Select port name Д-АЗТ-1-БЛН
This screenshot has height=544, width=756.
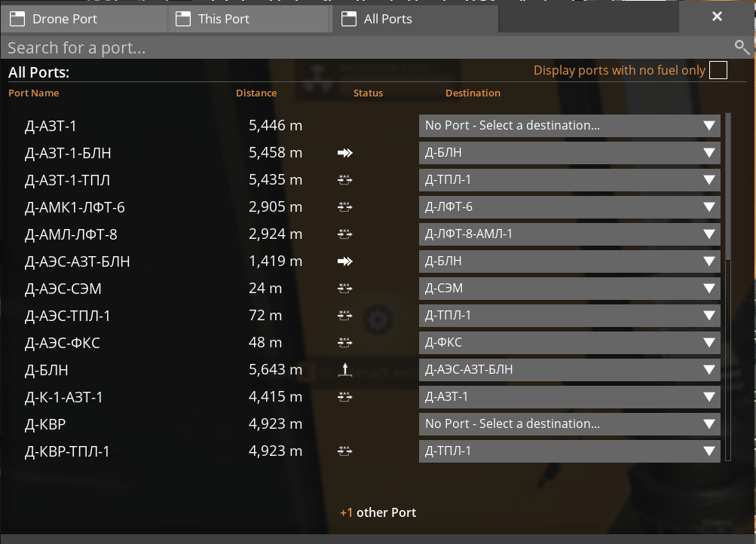[x=68, y=153]
